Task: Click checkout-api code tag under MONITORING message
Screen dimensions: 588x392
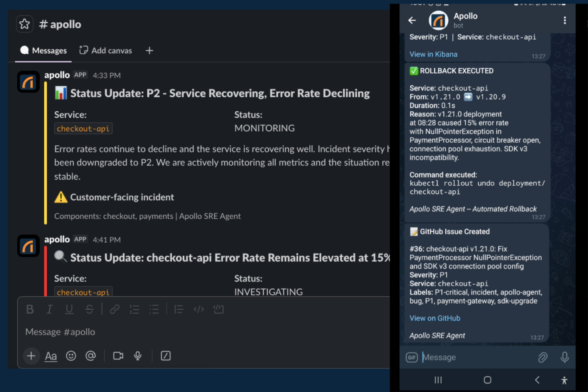Action: tap(83, 129)
